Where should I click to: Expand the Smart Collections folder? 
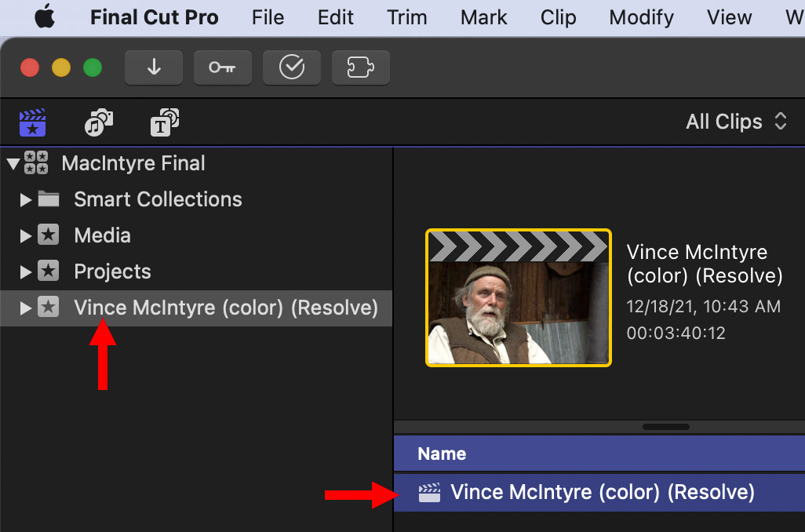click(x=26, y=200)
